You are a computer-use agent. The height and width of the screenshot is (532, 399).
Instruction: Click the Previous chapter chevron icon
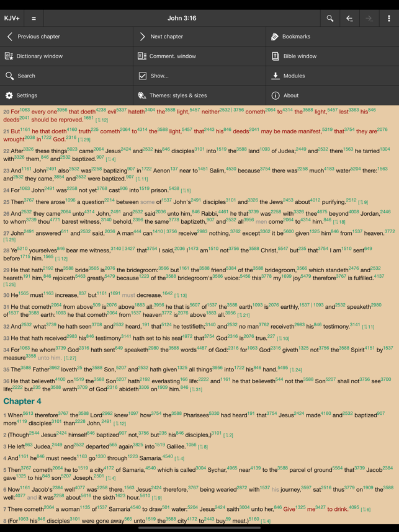9,37
